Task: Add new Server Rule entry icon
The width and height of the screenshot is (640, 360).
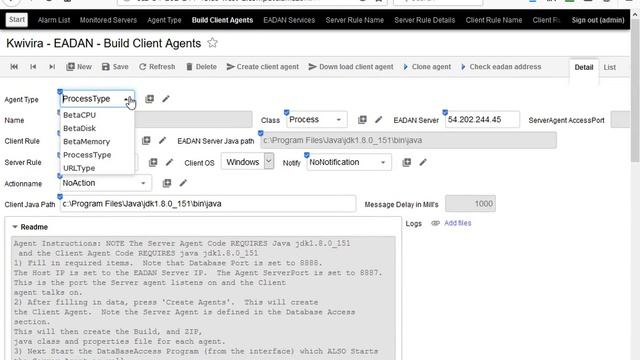Action: [153, 162]
